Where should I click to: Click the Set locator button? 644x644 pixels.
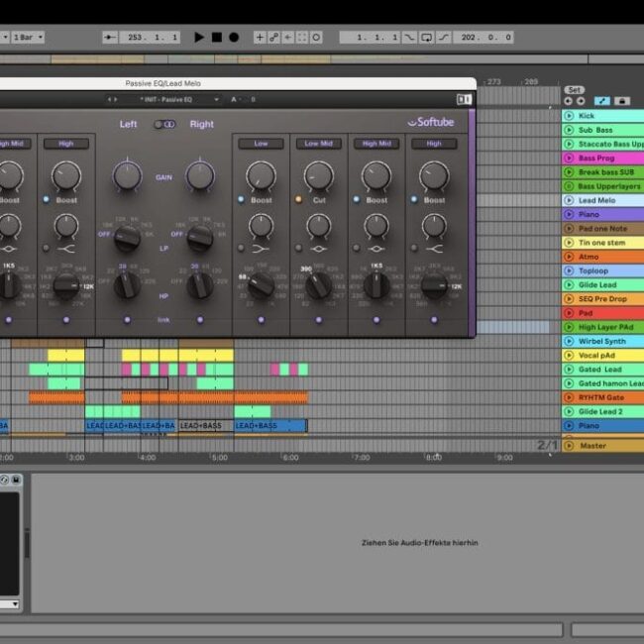(x=575, y=90)
